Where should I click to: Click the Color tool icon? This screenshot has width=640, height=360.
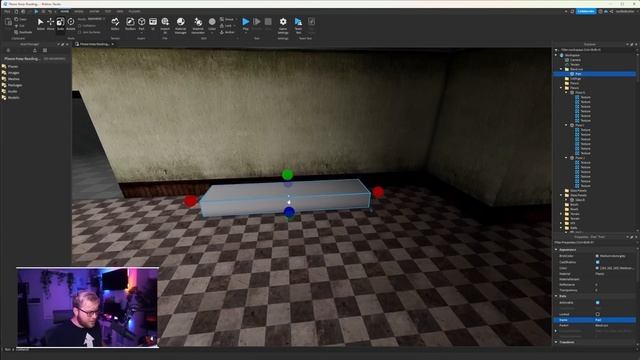point(212,22)
